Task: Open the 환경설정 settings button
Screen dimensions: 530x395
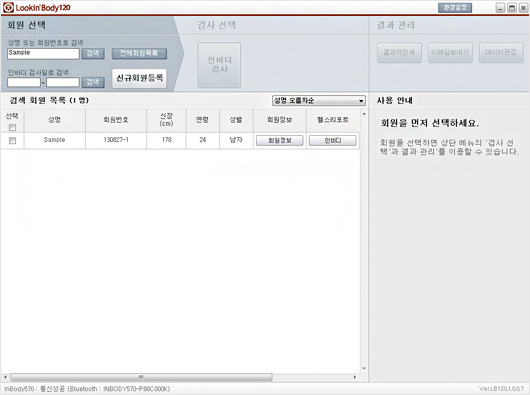Action: point(455,7)
